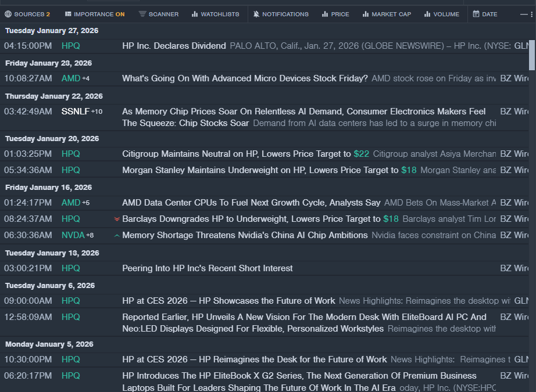Screen dimensions: 536x392
Task: Open the Scanner filter
Action: [x=159, y=14]
